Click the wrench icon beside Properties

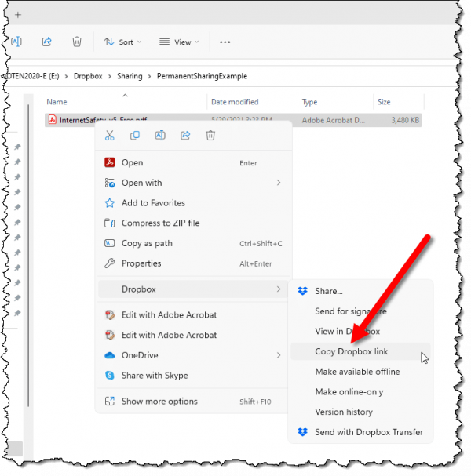click(x=109, y=263)
